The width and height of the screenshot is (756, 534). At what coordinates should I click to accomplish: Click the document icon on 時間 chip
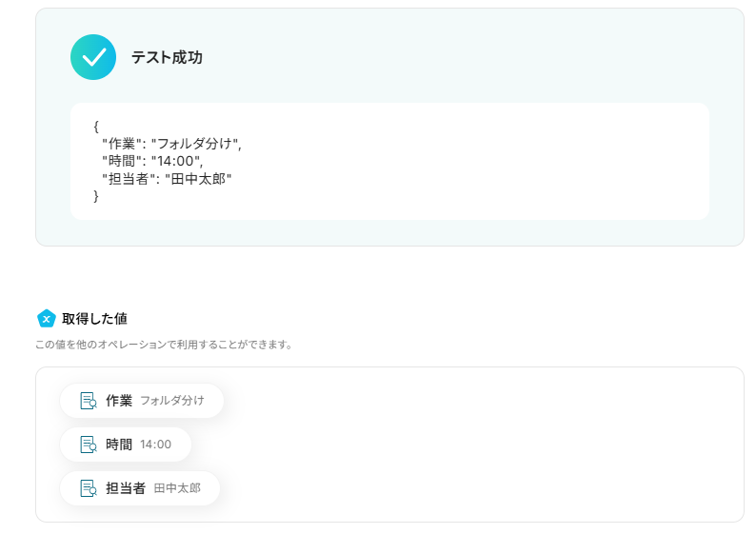89,445
